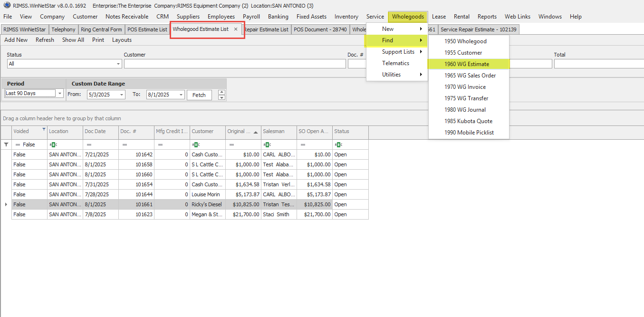Open the Notes Receivable menu

tap(127, 17)
